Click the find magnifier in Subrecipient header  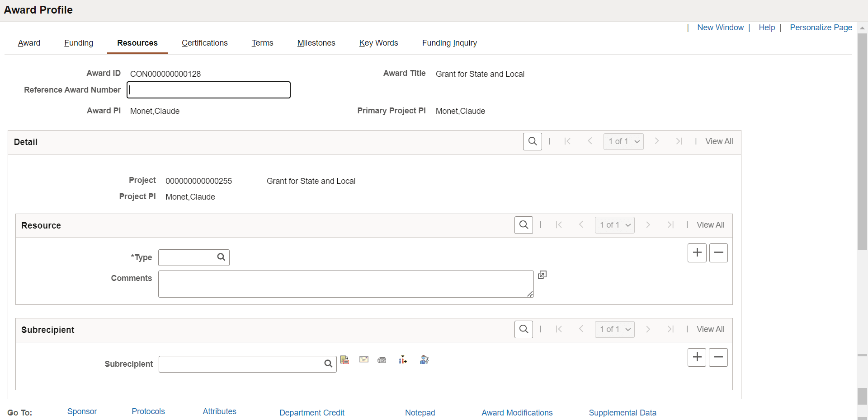click(523, 329)
